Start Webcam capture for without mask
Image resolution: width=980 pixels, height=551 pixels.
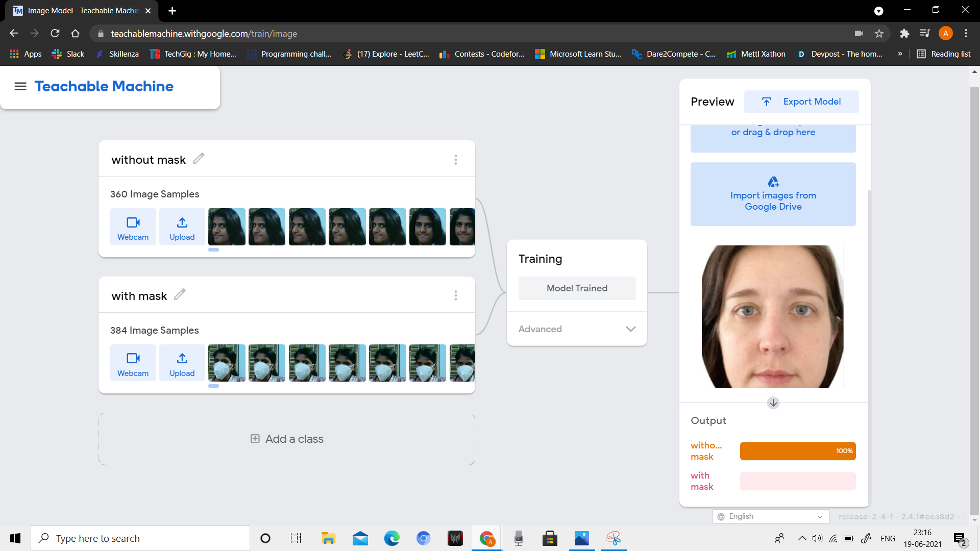pos(133,227)
